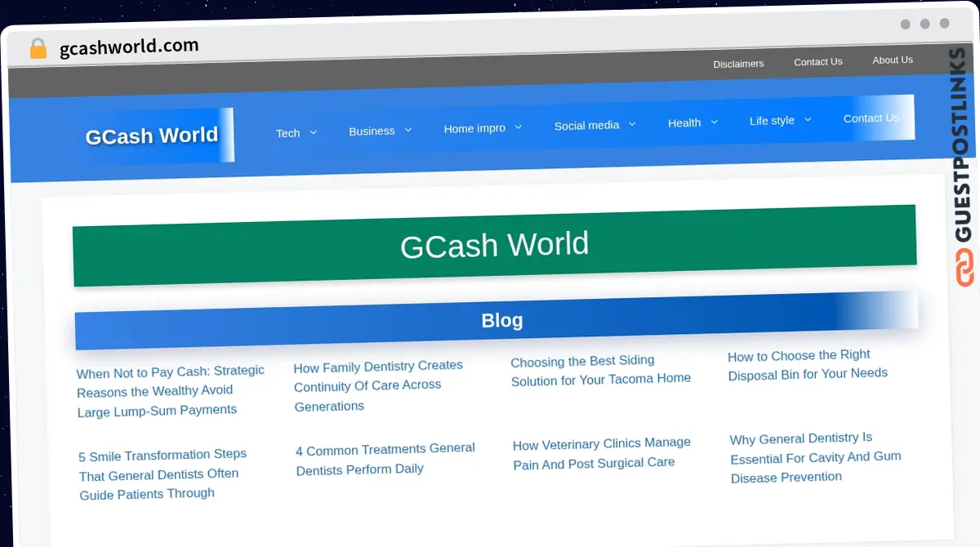Image resolution: width=980 pixels, height=547 pixels.
Task: Expand the Tech dropdown chevron
Action: [313, 132]
